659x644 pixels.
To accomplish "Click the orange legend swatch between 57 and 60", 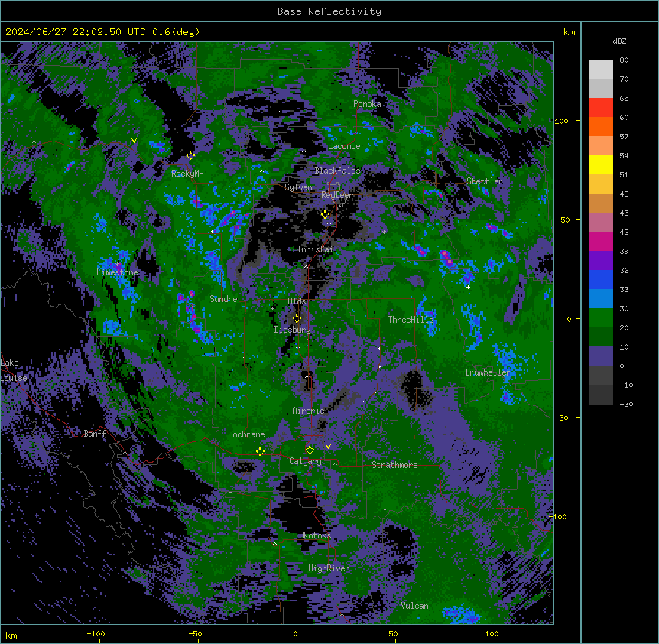I will click(601, 126).
